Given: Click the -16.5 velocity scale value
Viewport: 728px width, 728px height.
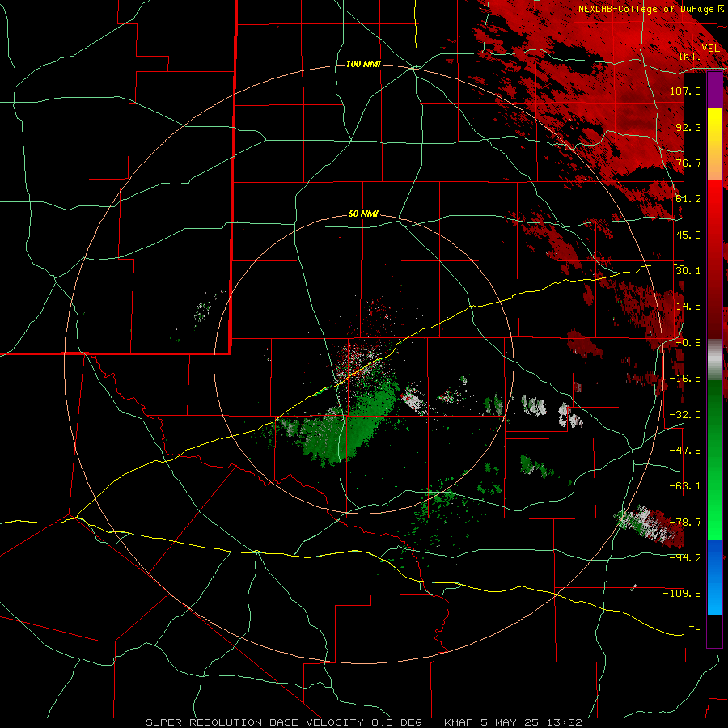Looking at the screenshot, I should point(685,379).
